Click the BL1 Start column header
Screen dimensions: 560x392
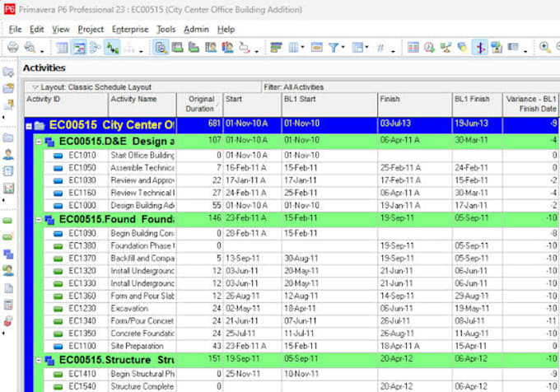(x=329, y=105)
